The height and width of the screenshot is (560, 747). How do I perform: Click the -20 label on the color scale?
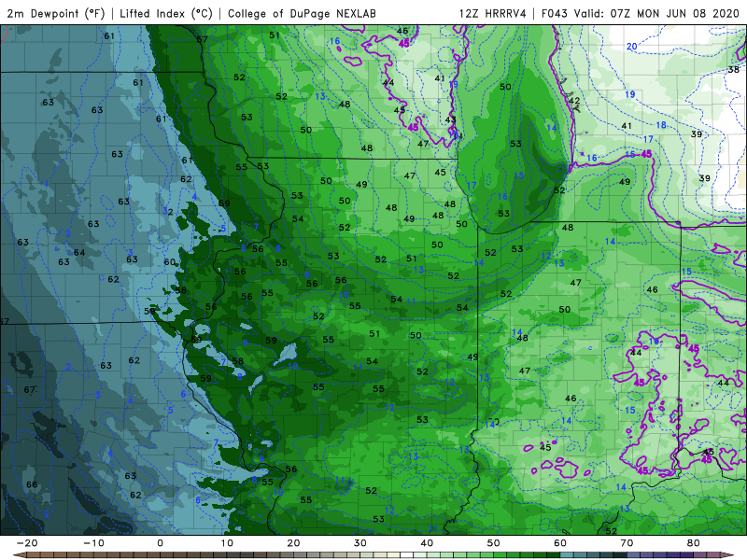[27, 543]
